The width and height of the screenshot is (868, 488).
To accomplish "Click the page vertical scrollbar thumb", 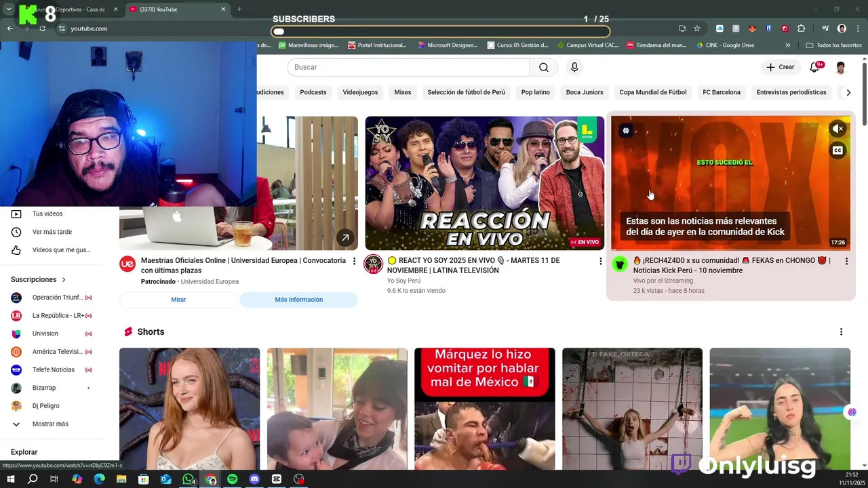I will pos(865,94).
